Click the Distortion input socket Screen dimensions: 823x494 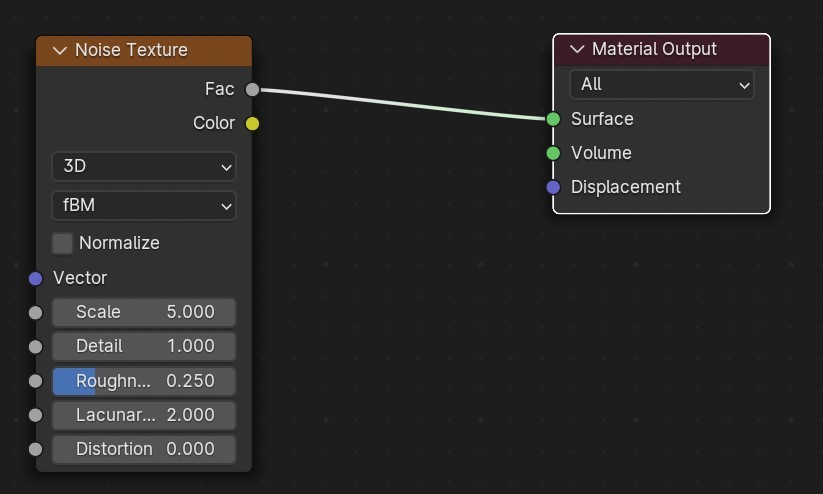pos(36,449)
